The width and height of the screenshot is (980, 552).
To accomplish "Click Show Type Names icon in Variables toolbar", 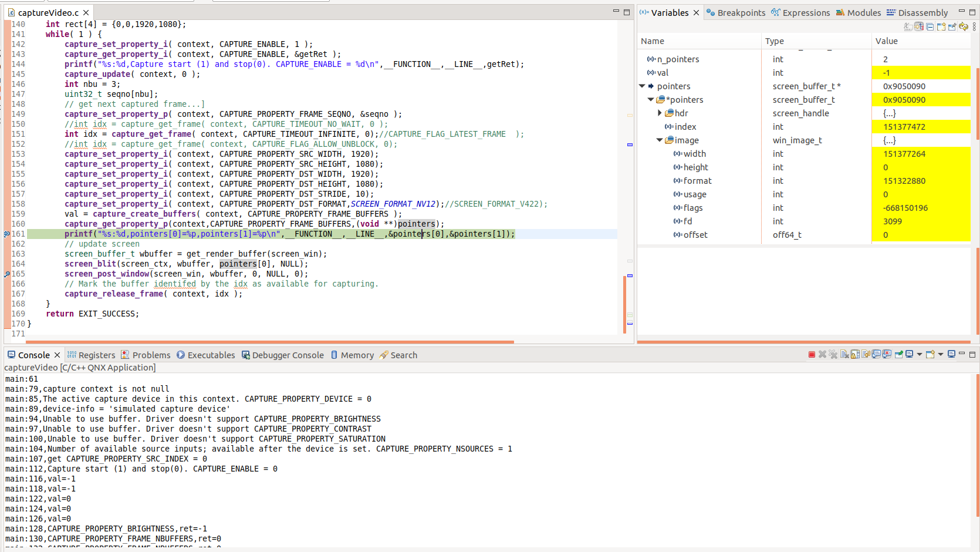I will click(908, 27).
